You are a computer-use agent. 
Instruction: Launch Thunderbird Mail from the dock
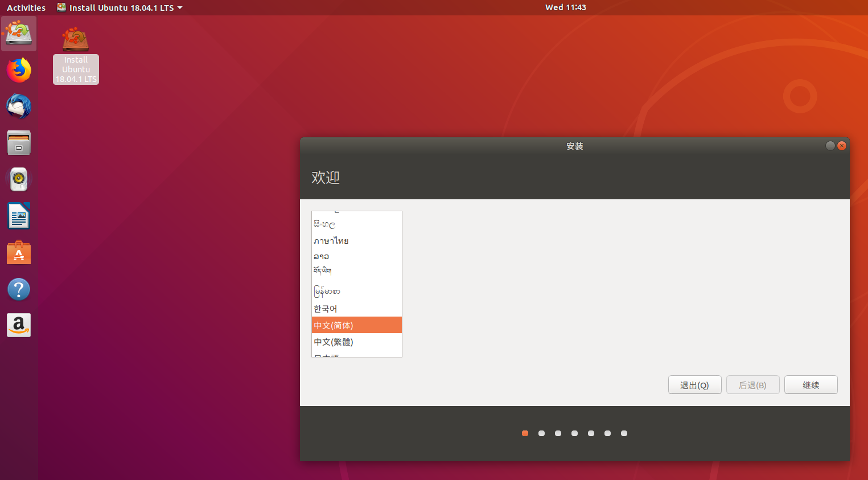19,106
